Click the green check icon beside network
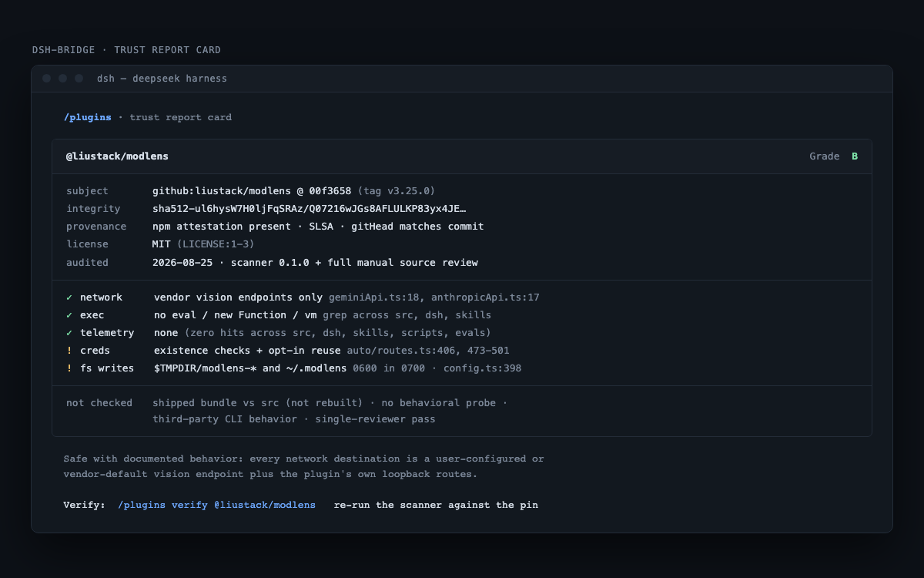Image resolution: width=924 pixels, height=578 pixels. coord(69,297)
